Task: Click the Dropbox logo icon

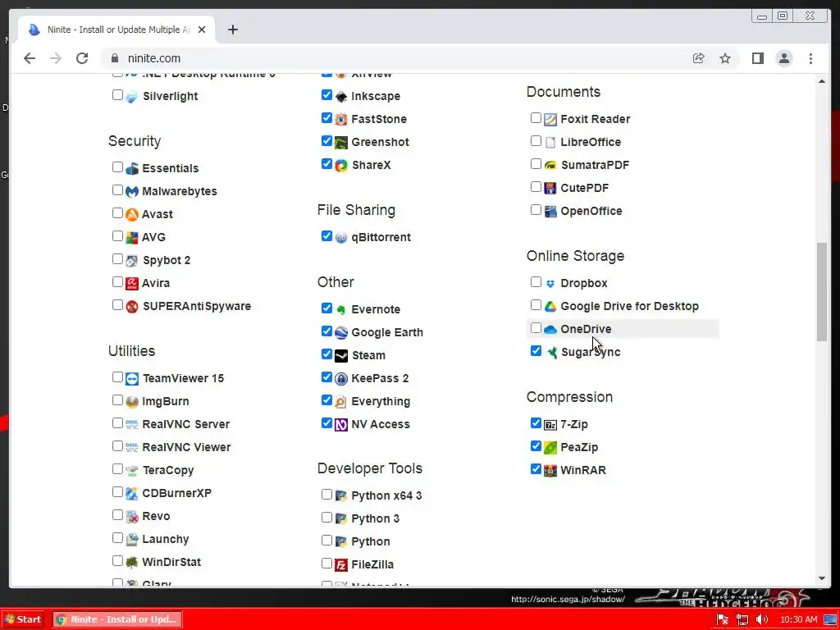Action: pos(550,283)
